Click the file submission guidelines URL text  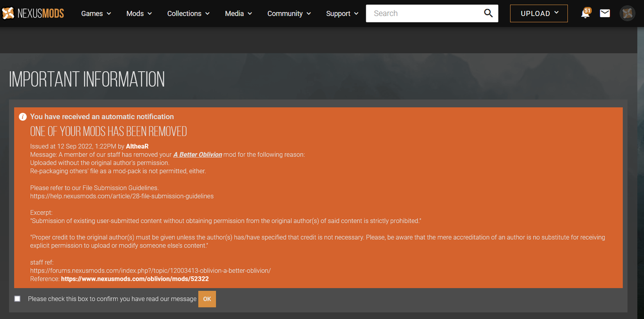[x=122, y=196]
